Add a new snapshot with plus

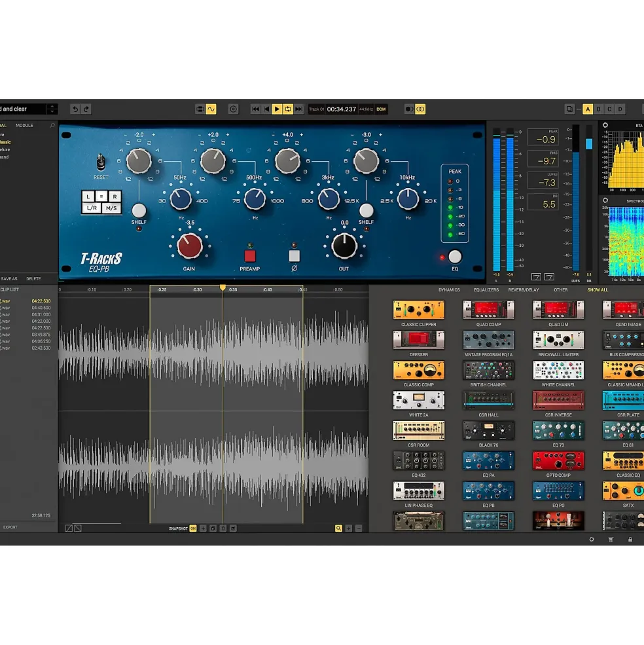[203, 528]
